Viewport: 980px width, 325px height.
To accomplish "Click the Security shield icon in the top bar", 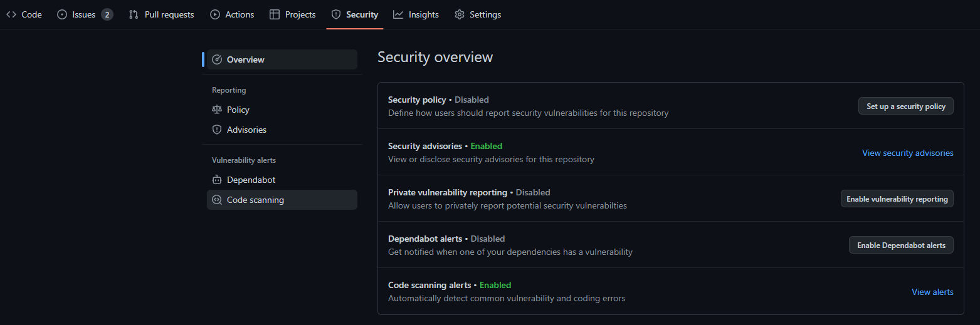I will click(336, 14).
